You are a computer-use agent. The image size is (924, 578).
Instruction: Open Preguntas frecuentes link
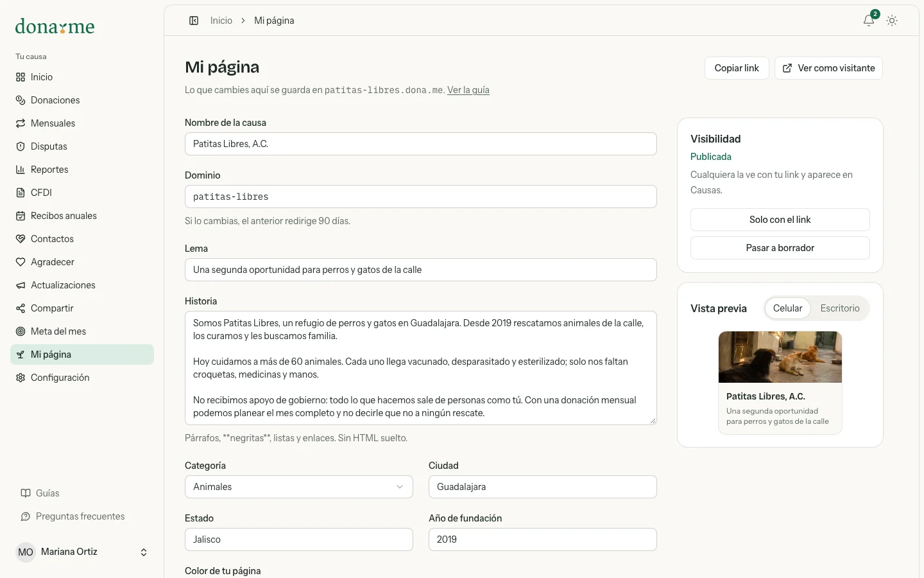[82, 516]
